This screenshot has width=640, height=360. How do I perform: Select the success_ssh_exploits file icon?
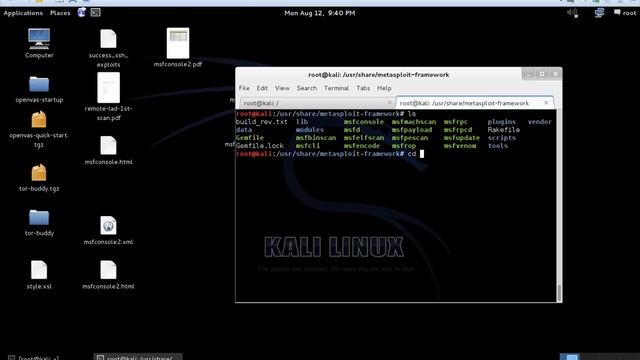(108, 39)
